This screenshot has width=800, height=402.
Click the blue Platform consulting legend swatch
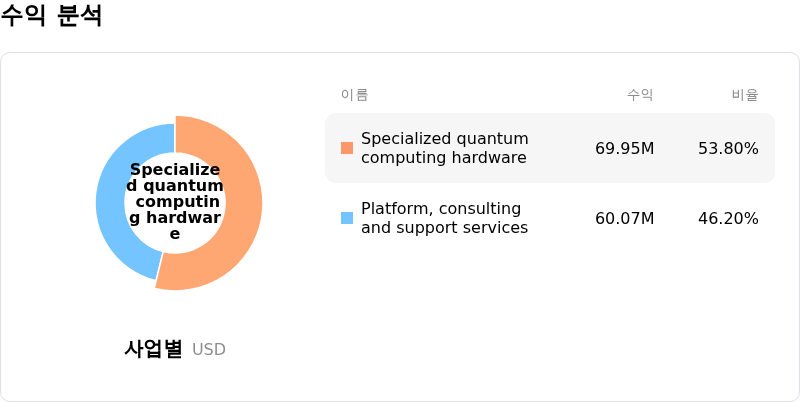coord(347,218)
